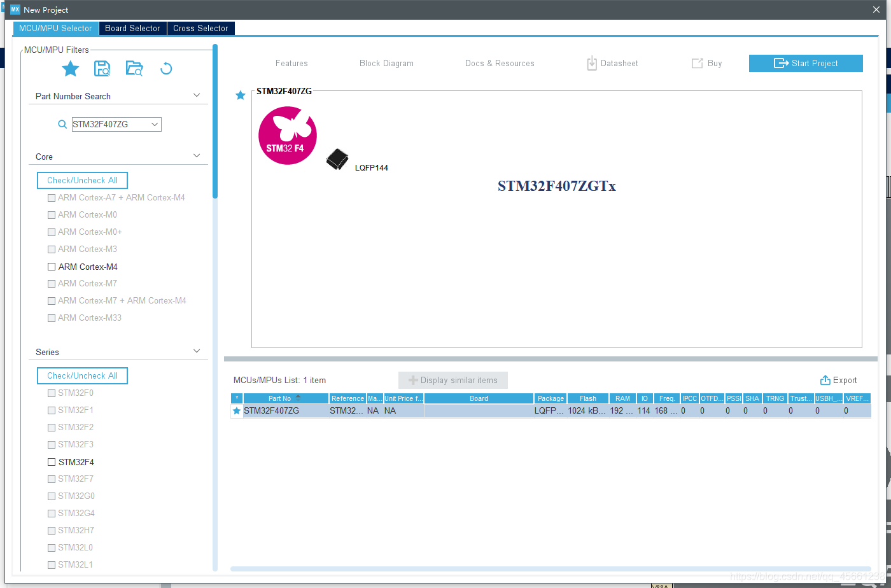Open the Features view
The width and height of the screenshot is (891, 588).
[291, 63]
